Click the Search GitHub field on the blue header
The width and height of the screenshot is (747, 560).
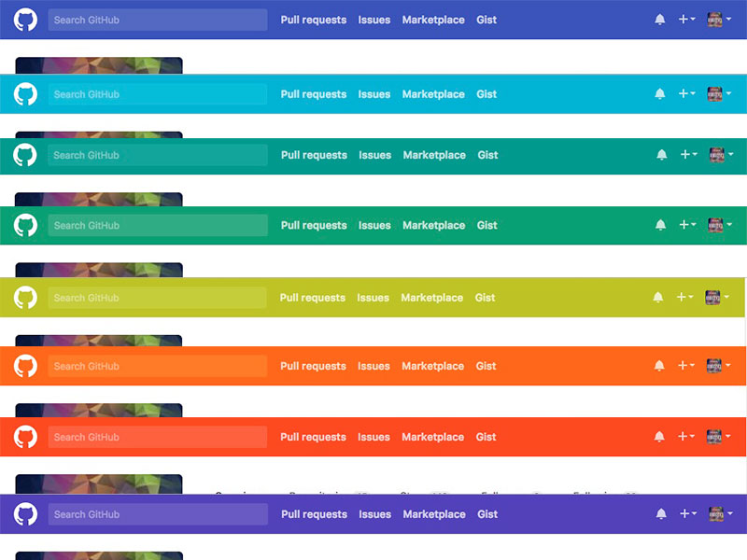(157, 19)
